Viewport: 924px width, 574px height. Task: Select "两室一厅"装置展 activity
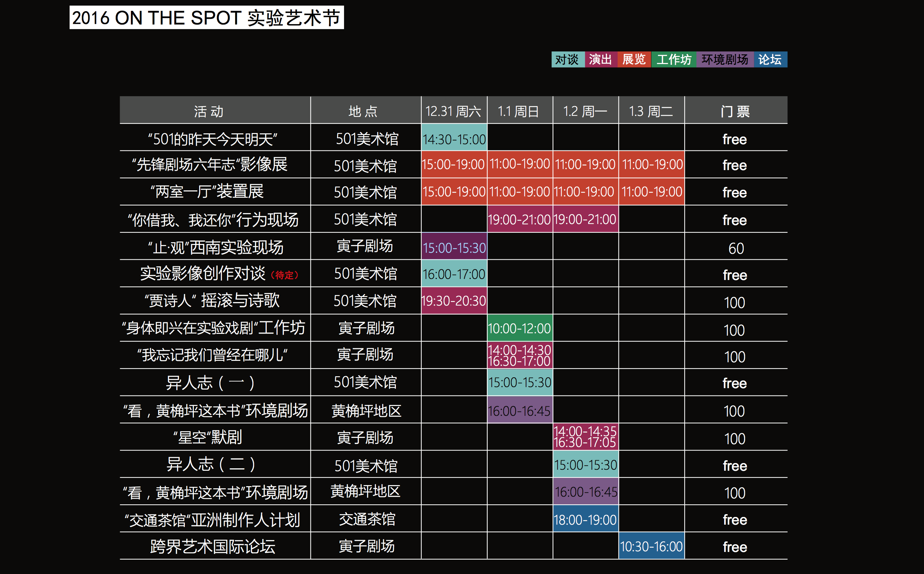pyautogui.click(x=207, y=192)
